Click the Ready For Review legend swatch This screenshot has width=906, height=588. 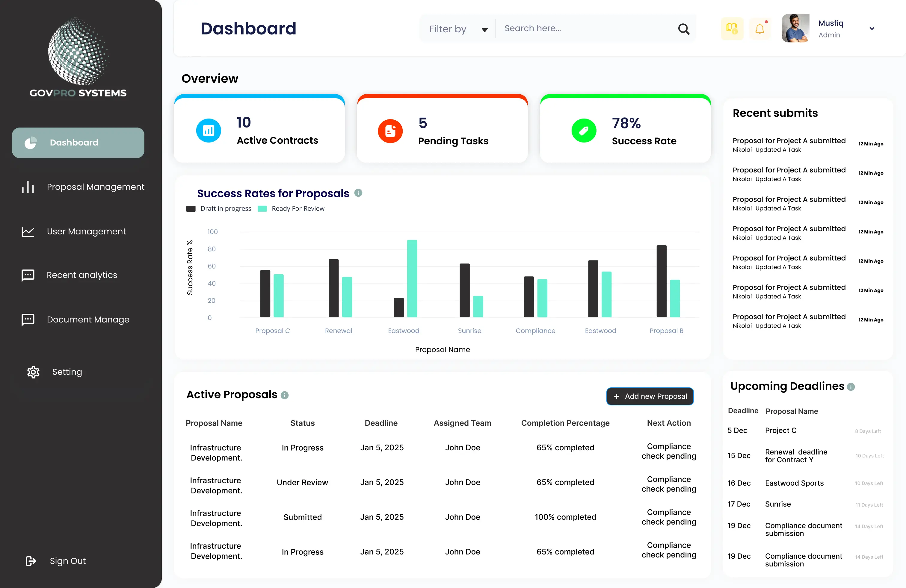coord(262,208)
